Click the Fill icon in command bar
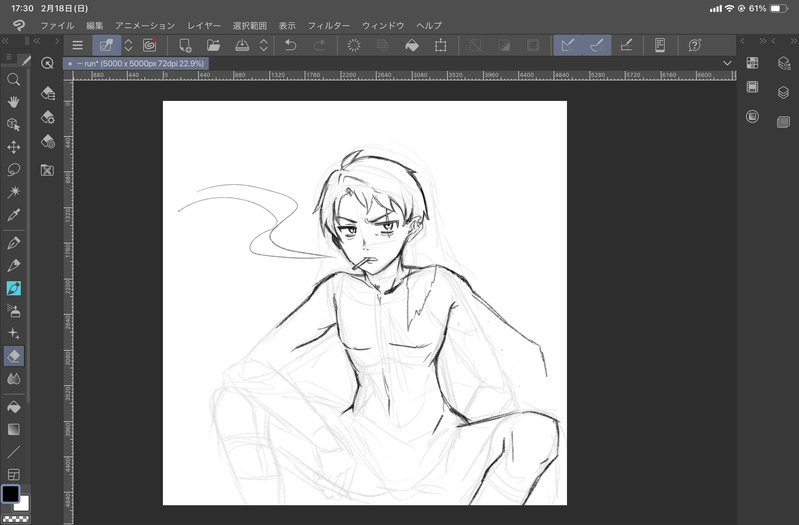This screenshot has height=525, width=799. (412, 45)
